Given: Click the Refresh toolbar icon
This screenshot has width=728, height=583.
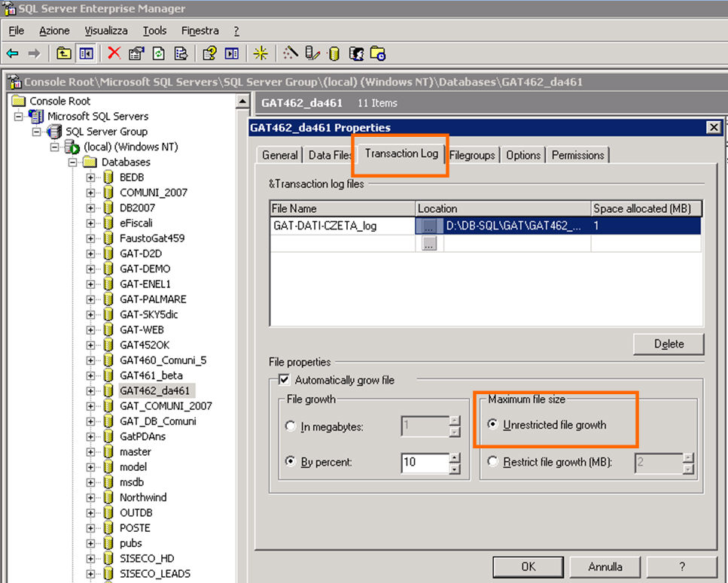Looking at the screenshot, I should (x=159, y=53).
